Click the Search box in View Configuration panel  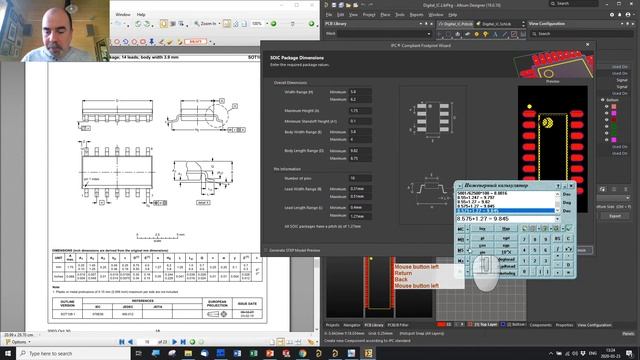click(x=582, y=34)
